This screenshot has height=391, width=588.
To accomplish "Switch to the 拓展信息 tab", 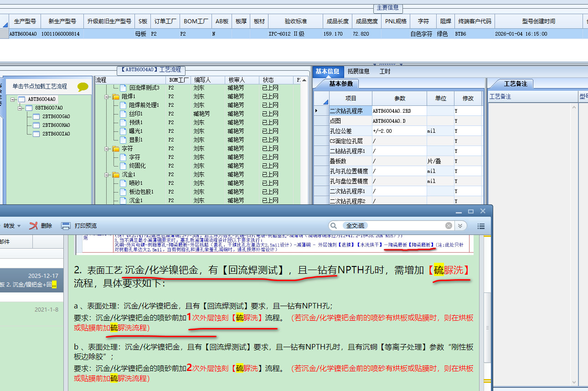I will coord(358,72).
